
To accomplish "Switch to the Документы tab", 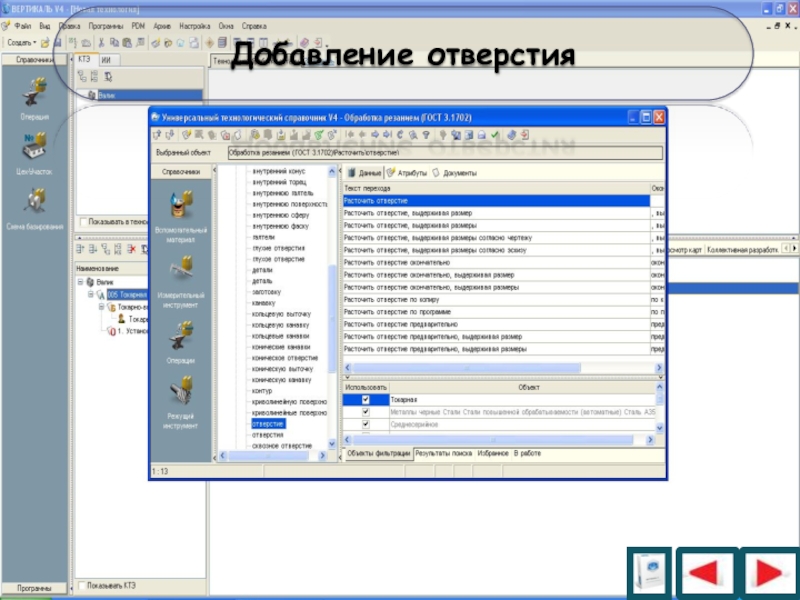I will 455,173.
